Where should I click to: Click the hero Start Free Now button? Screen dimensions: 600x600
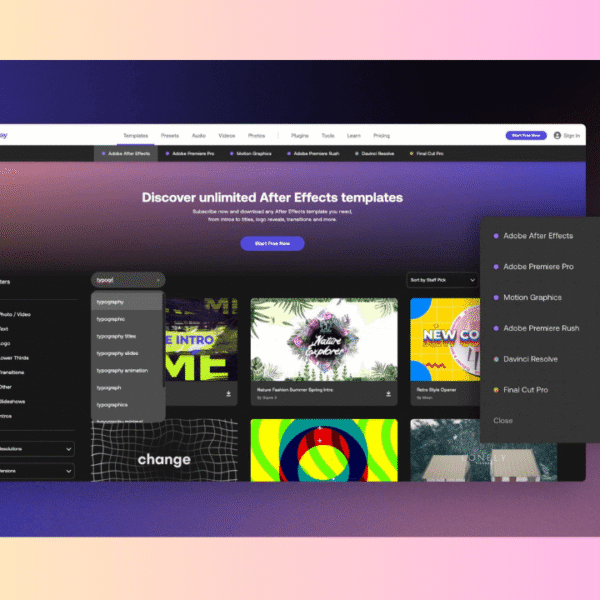[272, 243]
